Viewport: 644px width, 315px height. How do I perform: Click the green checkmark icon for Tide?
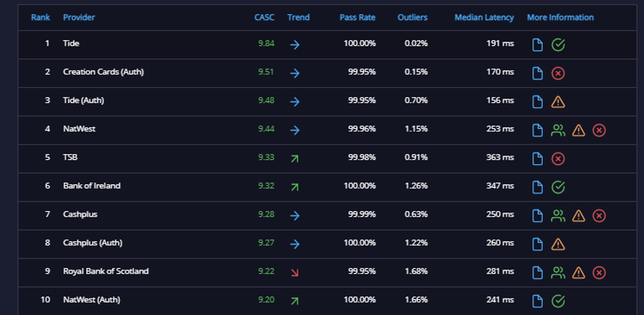tap(558, 45)
